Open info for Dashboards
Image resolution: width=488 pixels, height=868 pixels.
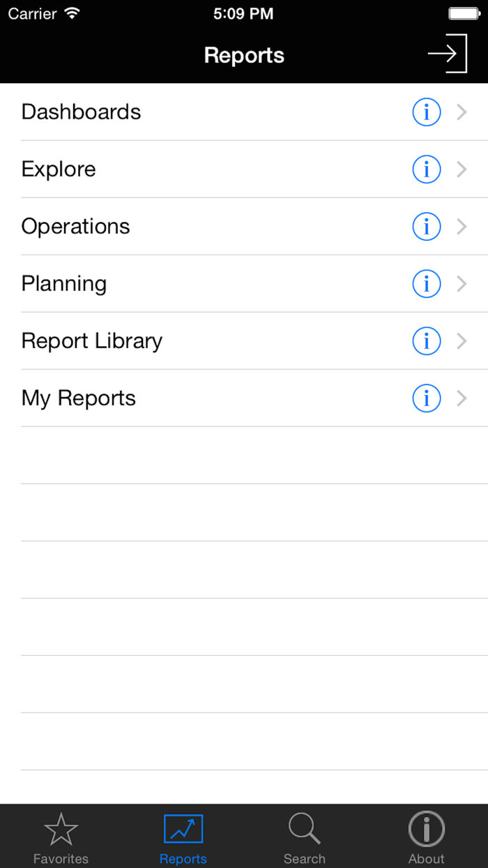(427, 112)
